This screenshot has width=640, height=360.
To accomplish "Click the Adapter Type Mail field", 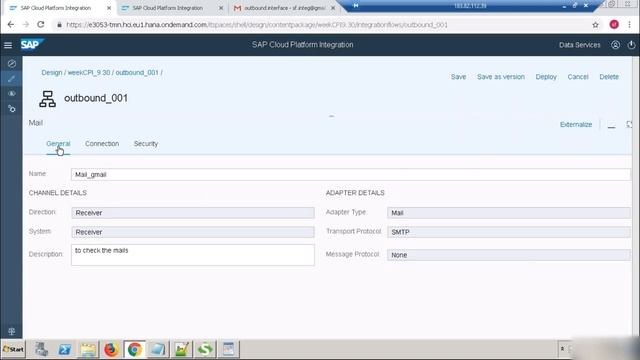I will coord(509,213).
